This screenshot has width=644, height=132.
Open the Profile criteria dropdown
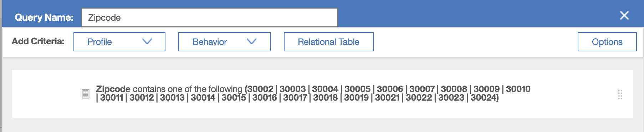(x=119, y=42)
